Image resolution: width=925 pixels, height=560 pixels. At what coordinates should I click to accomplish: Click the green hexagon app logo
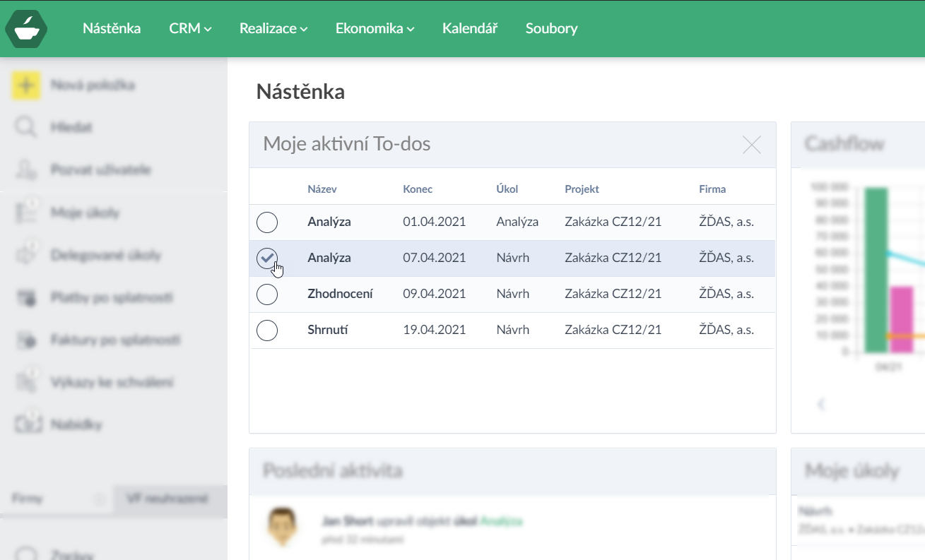26,29
